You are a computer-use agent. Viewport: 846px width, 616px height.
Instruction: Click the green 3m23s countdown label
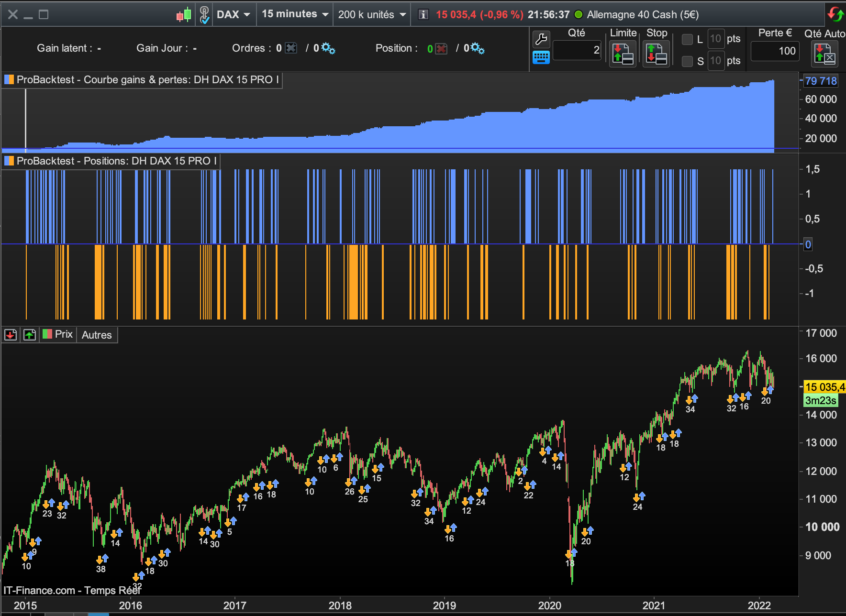tap(821, 400)
